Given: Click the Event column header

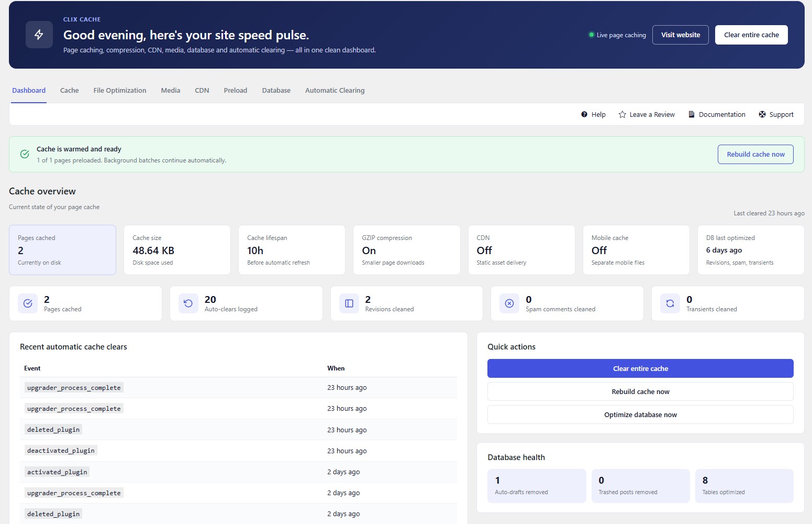Looking at the screenshot, I should point(32,368).
